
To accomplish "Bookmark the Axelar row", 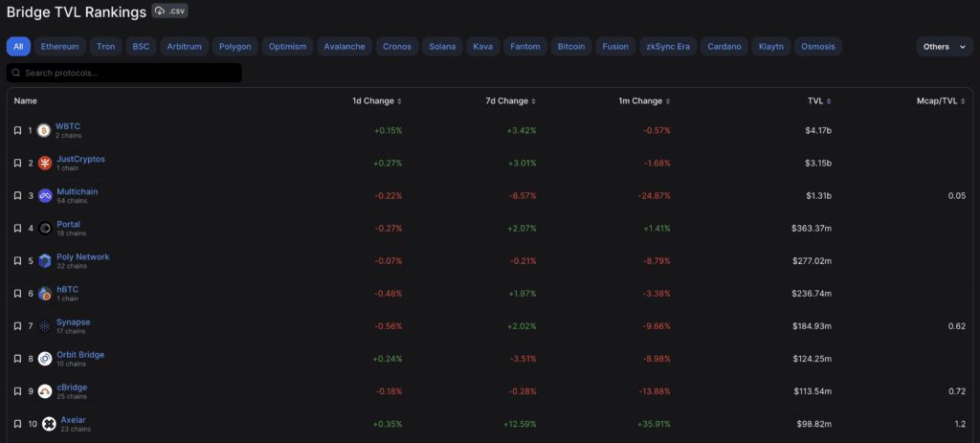I will coord(17,424).
